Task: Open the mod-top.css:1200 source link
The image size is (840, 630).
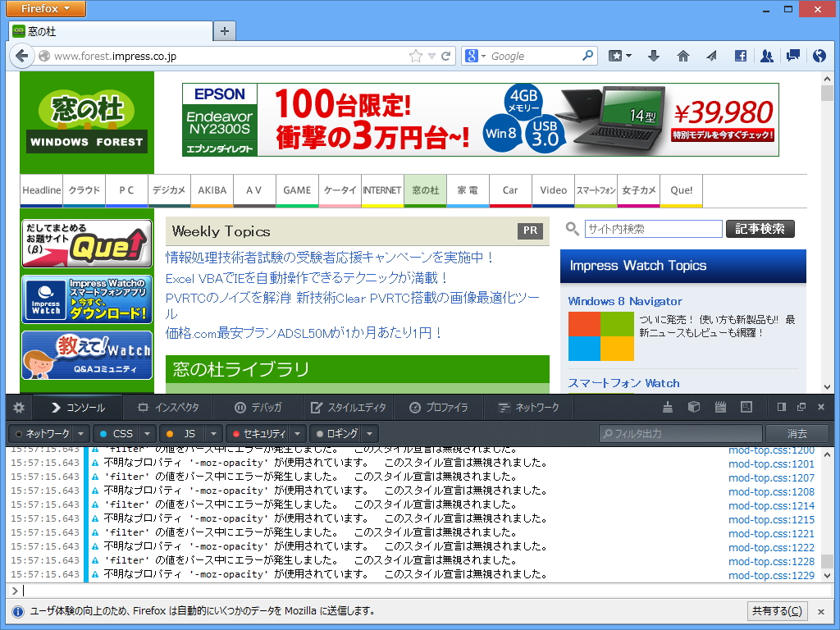Action: click(771, 449)
